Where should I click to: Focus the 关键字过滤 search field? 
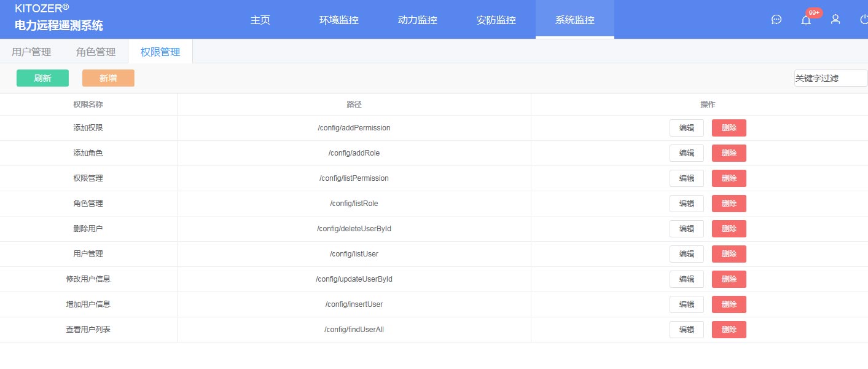click(x=831, y=78)
